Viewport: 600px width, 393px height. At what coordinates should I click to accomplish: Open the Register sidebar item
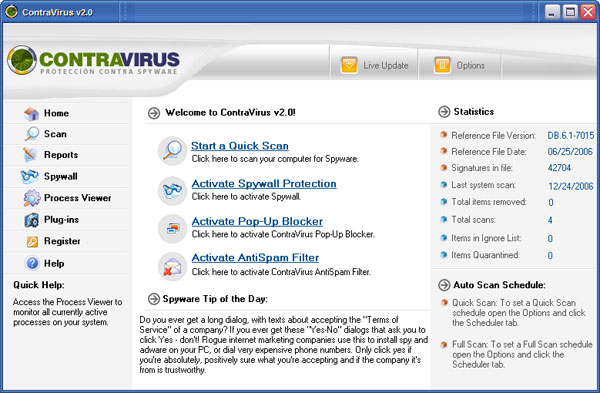click(62, 241)
